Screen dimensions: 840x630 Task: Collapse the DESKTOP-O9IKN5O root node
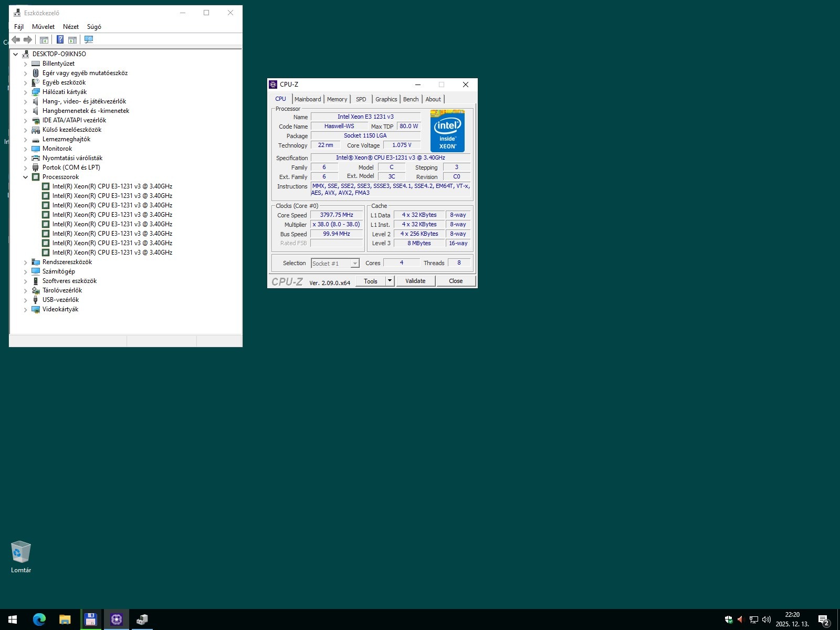15,54
